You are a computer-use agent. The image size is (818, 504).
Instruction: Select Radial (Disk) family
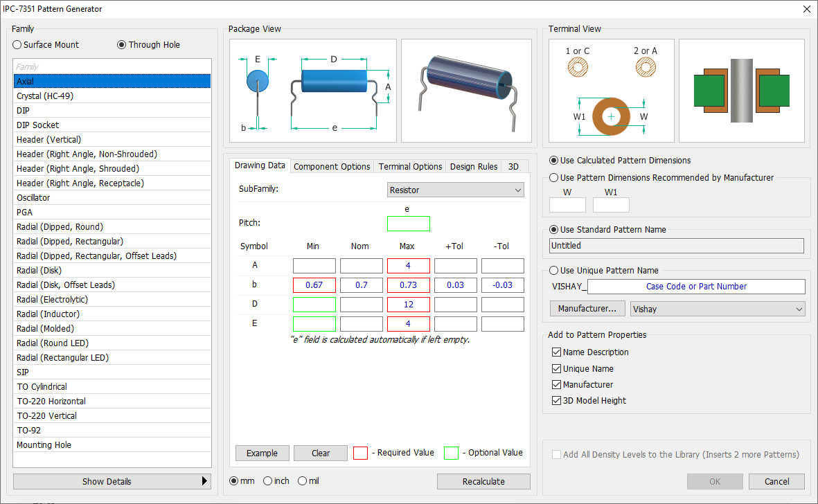112,271
